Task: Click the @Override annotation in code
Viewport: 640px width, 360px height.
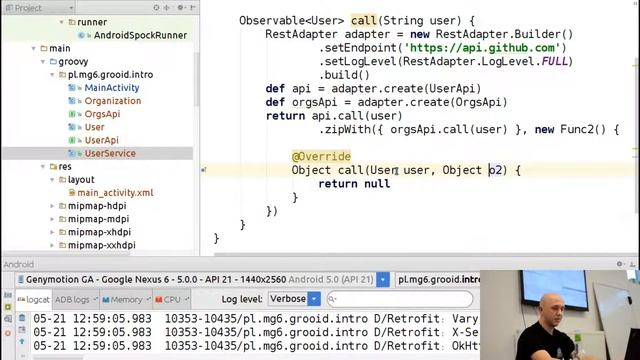Action: pos(321,156)
